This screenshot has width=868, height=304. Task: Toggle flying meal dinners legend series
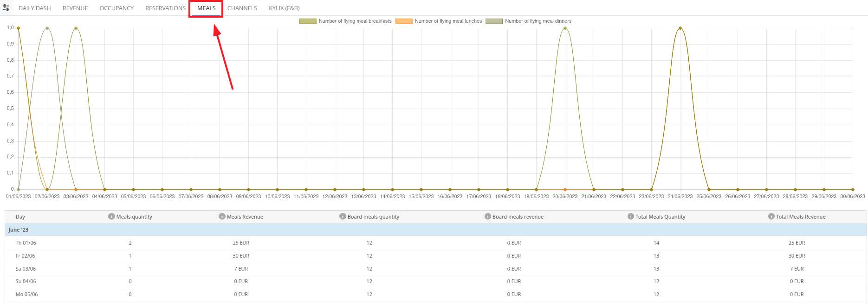coord(528,21)
